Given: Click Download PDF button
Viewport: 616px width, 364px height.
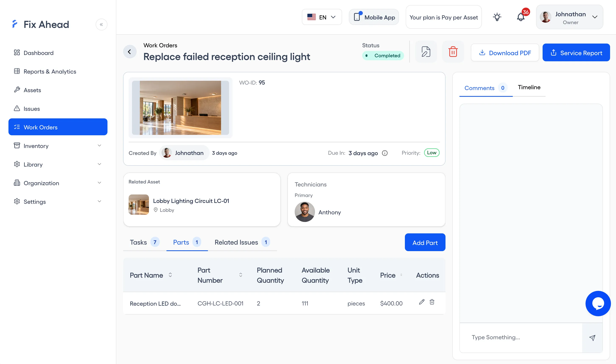Looking at the screenshot, I should coord(505,53).
